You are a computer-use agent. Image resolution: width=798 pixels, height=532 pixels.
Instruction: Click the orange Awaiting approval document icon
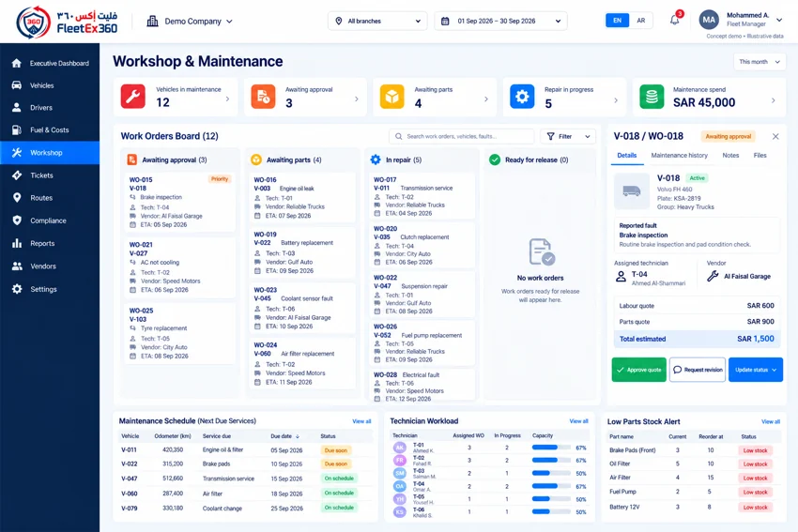[x=263, y=97]
